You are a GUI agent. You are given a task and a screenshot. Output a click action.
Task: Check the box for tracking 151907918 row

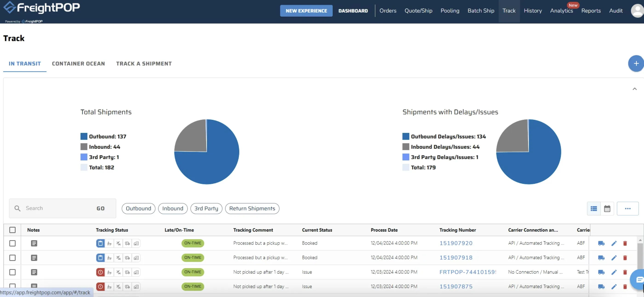12,258
